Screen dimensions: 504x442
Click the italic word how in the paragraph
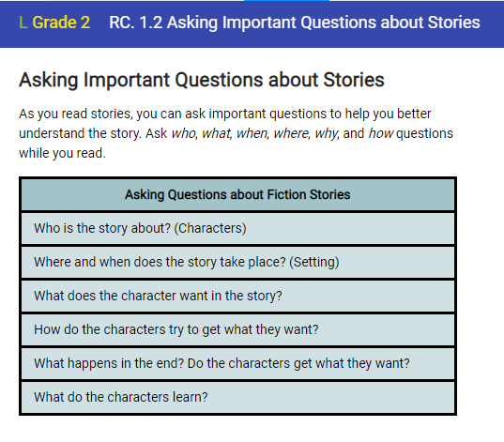380,133
